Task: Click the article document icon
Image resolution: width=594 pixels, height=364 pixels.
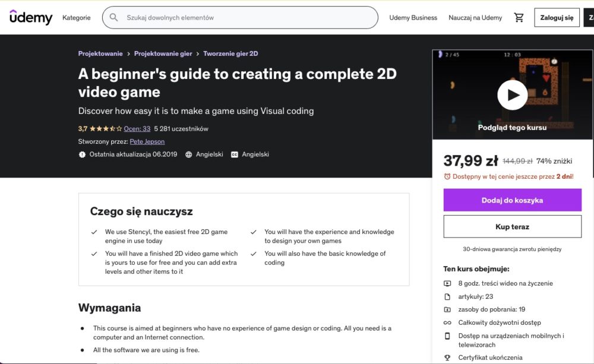Action: pos(447,296)
